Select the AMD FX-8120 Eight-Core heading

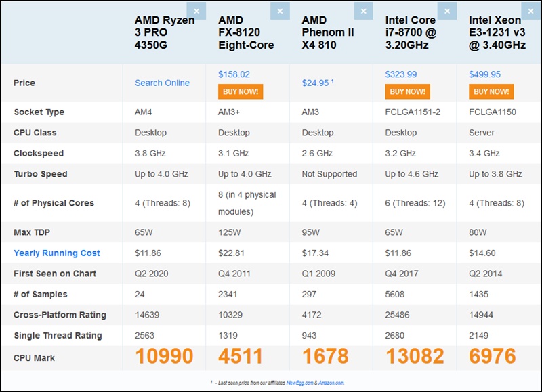pos(246,32)
